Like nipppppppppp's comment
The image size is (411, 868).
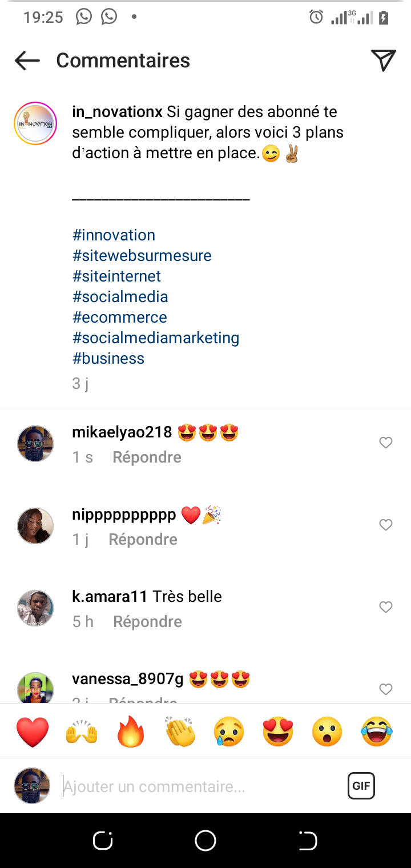tap(386, 525)
